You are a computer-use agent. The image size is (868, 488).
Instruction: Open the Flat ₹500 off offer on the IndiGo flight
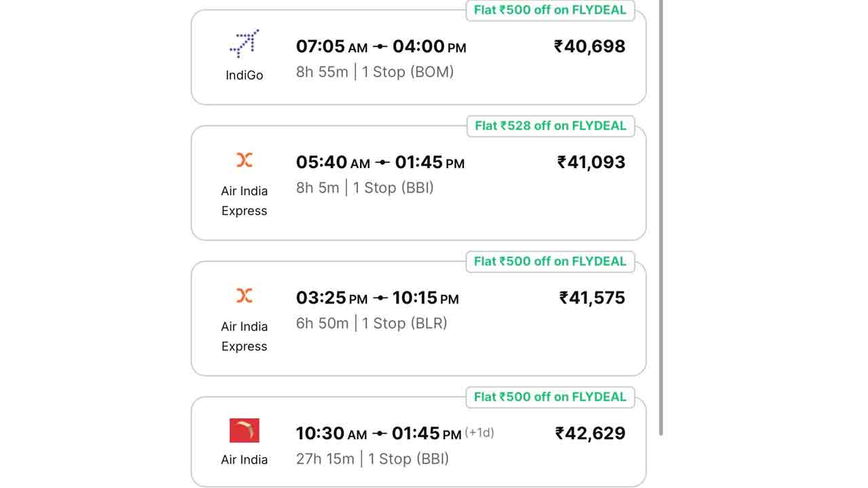pyautogui.click(x=550, y=11)
